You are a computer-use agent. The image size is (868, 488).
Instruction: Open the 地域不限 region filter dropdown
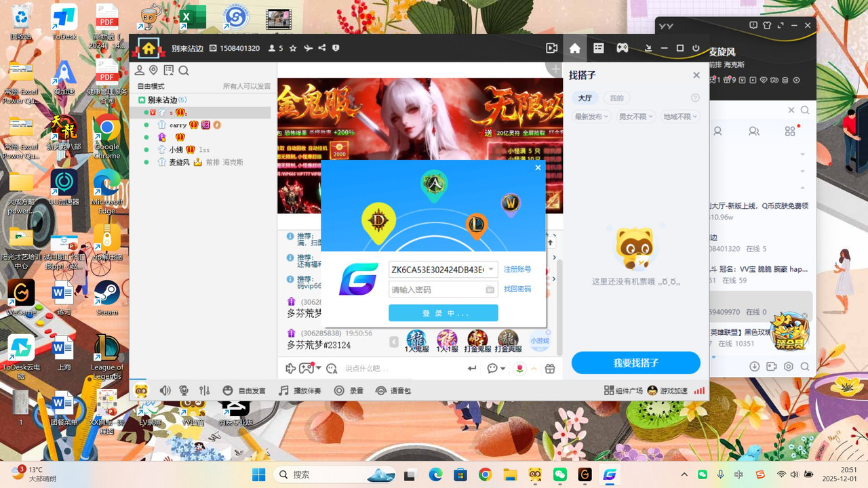680,117
